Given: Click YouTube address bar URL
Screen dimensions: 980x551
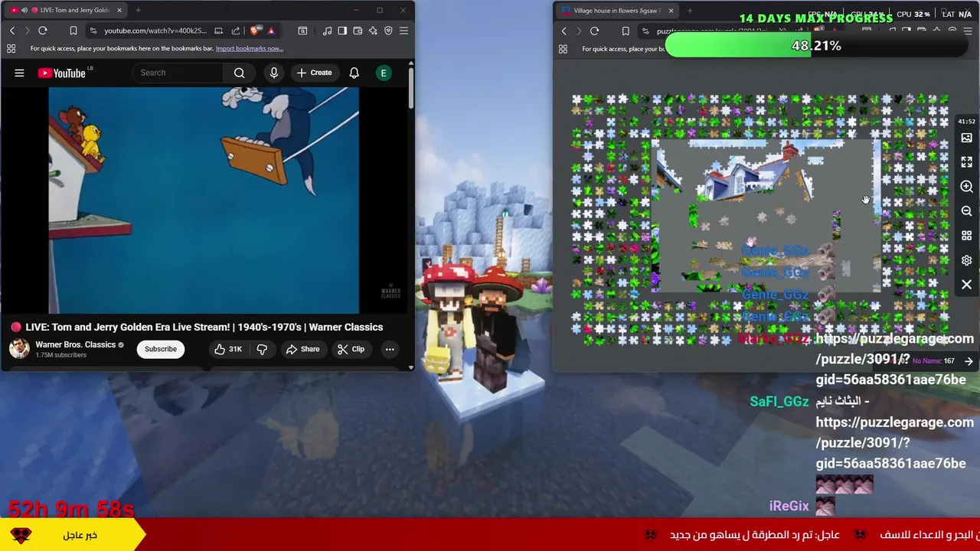Looking at the screenshot, I should point(155,31).
